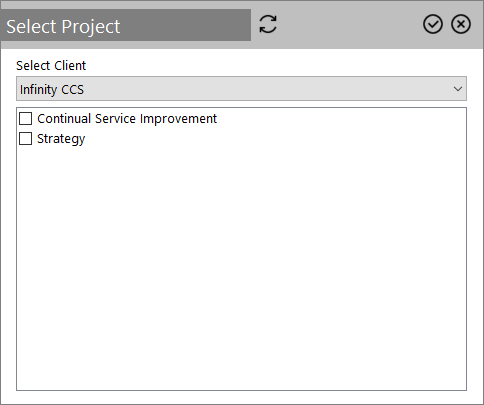This screenshot has width=484, height=405.
Task: Click the Select Project title header
Action: tap(63, 27)
